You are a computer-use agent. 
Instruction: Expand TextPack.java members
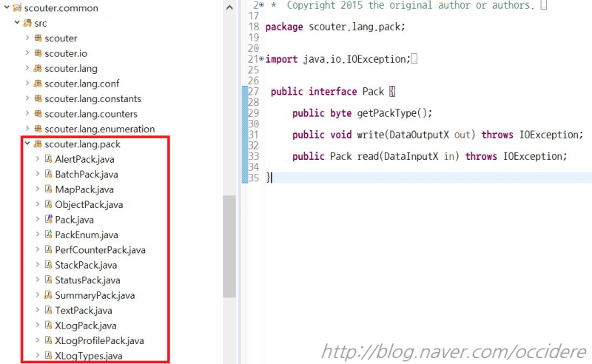coord(38,310)
